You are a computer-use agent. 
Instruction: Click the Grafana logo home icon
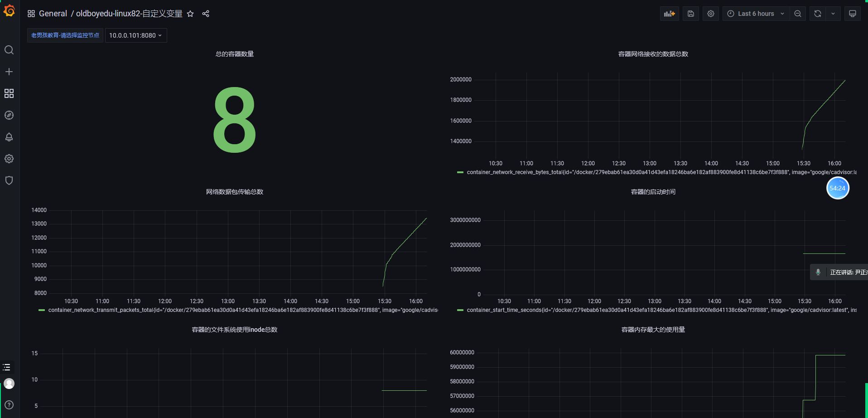(x=9, y=10)
